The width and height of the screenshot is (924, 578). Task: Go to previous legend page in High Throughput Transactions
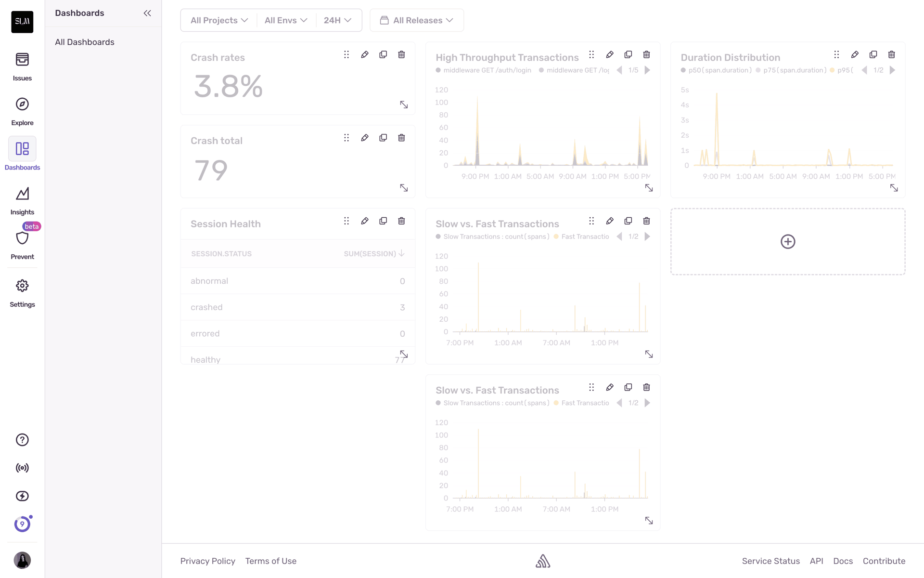[619, 70]
